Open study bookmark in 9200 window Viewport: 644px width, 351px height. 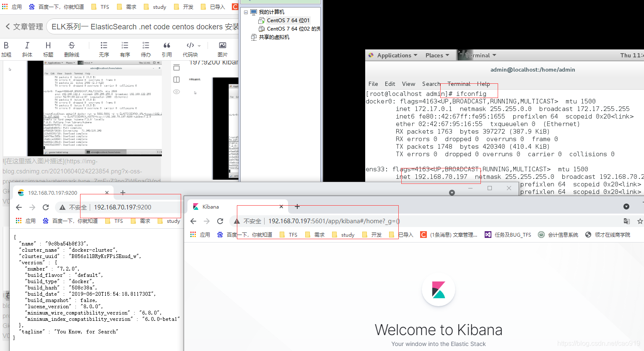pos(169,221)
